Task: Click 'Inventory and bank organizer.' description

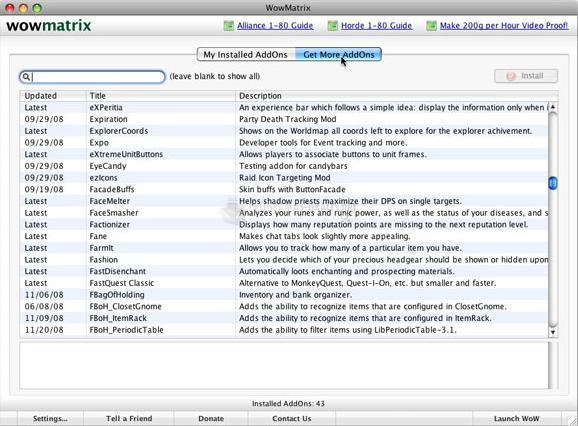Action: pyautogui.click(x=296, y=295)
